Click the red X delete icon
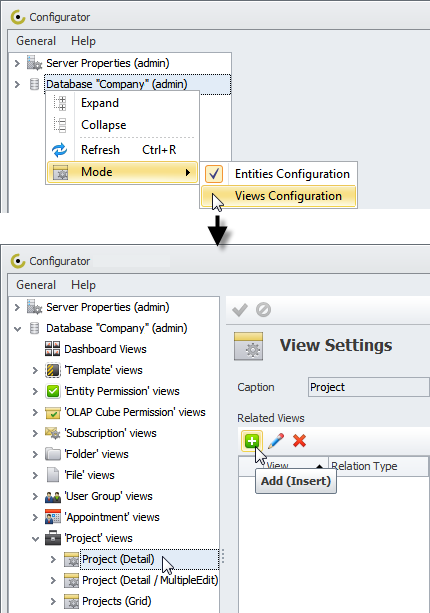The image size is (430, 613). [x=299, y=441]
